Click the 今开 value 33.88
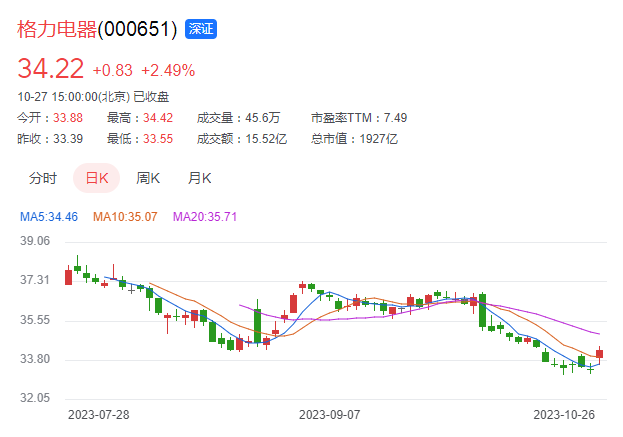 pyautogui.click(x=68, y=118)
